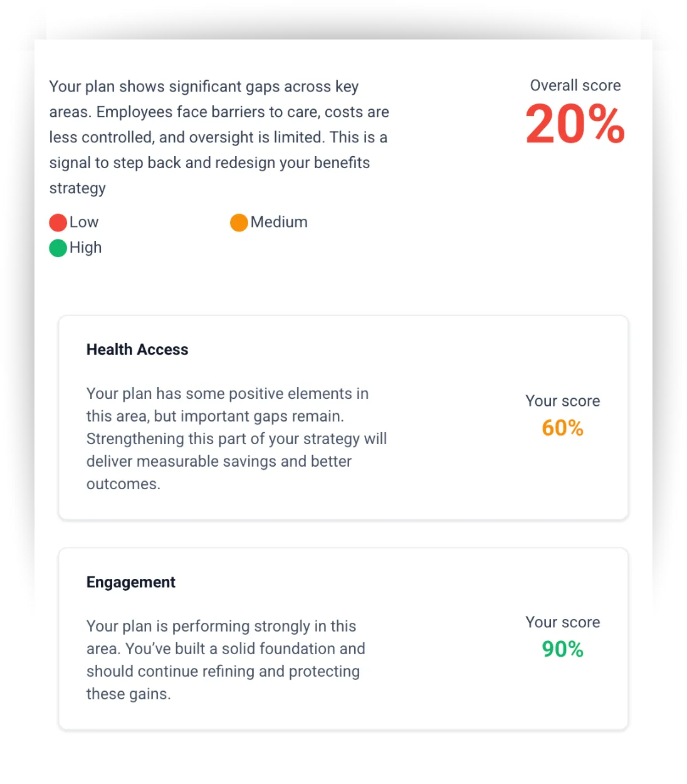Image resolution: width=687 pixels, height=784 pixels.
Task: Select the Medium legend label
Action: [x=279, y=222]
